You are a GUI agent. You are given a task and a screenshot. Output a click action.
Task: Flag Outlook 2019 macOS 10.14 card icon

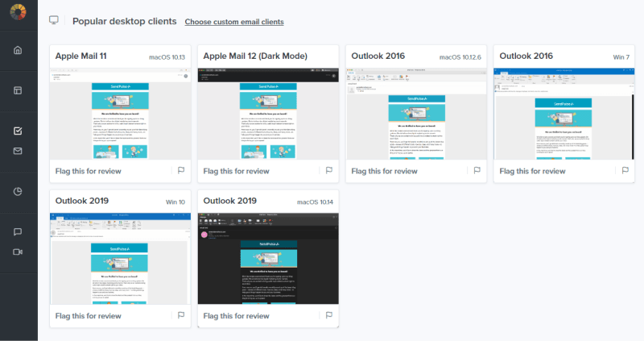coord(329,315)
